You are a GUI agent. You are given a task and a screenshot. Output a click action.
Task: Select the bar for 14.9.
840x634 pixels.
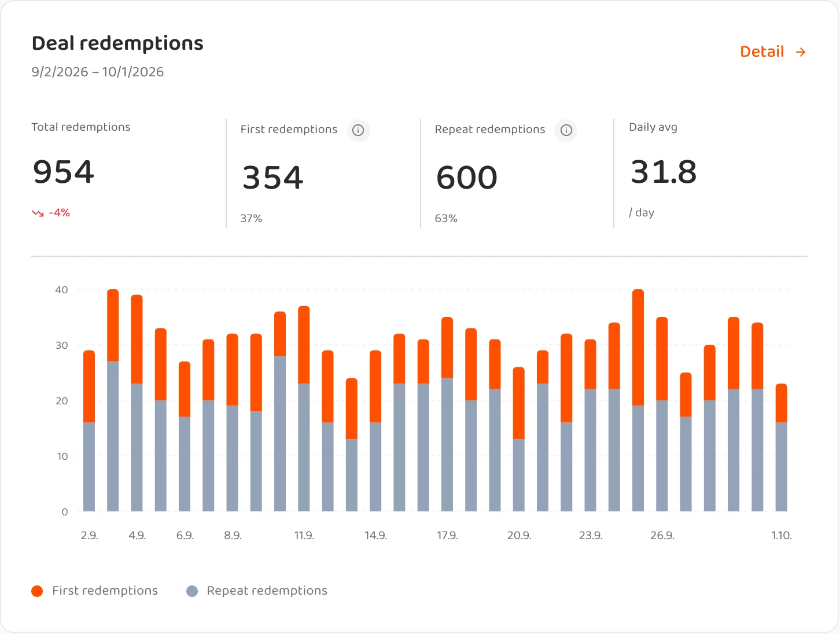(x=375, y=431)
